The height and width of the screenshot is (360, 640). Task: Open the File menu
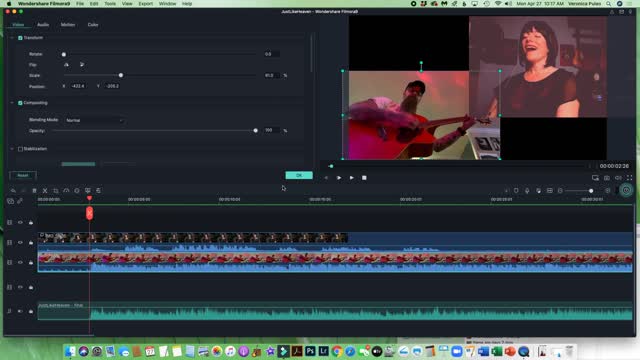tap(80, 4)
